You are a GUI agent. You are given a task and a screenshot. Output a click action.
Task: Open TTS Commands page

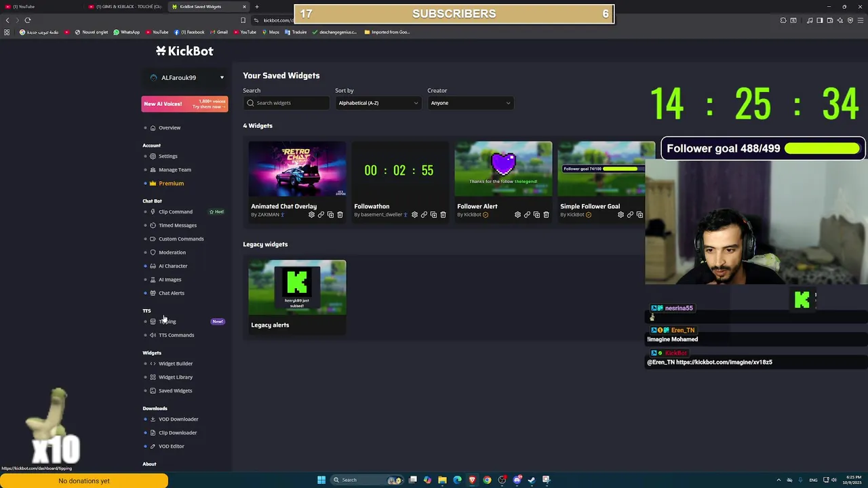click(176, 335)
